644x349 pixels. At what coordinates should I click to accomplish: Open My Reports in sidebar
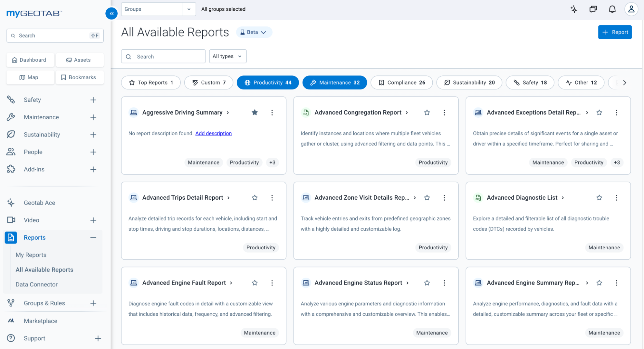point(31,255)
